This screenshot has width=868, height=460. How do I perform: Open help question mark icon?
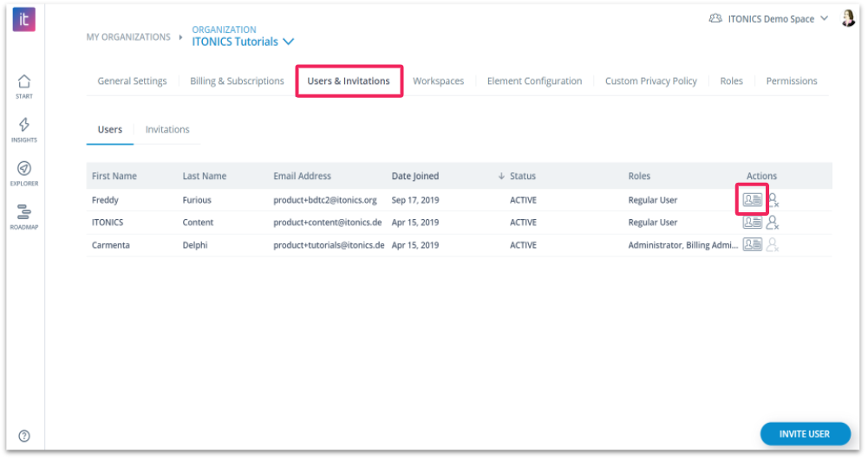23,437
